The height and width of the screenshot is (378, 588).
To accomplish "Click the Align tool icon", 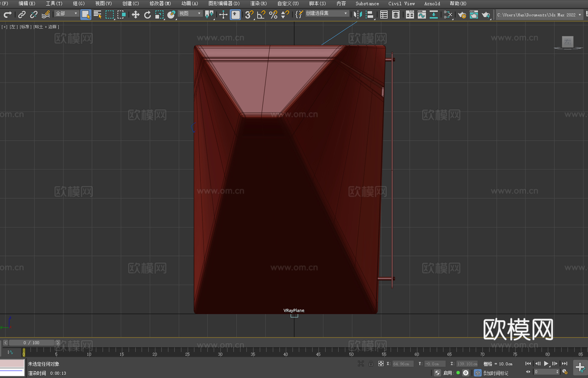I will pos(370,14).
